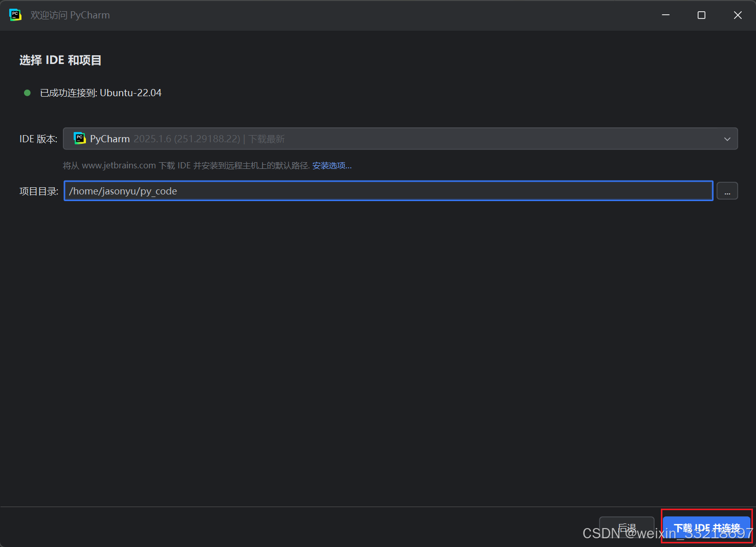Click the 下载 IDE 并连接 button
This screenshot has height=547, width=756.
click(707, 528)
